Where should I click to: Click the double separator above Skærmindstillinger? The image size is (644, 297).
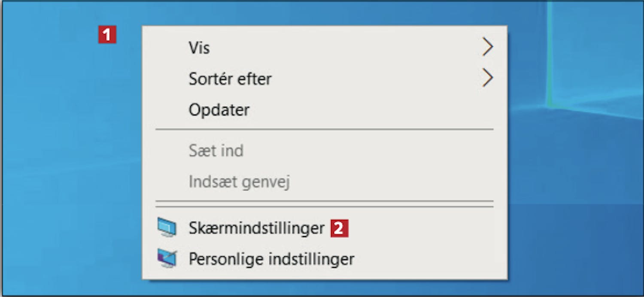[x=325, y=204]
